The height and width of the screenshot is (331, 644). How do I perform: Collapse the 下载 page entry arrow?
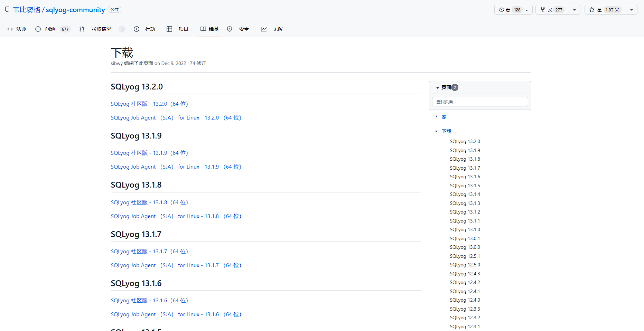click(436, 131)
